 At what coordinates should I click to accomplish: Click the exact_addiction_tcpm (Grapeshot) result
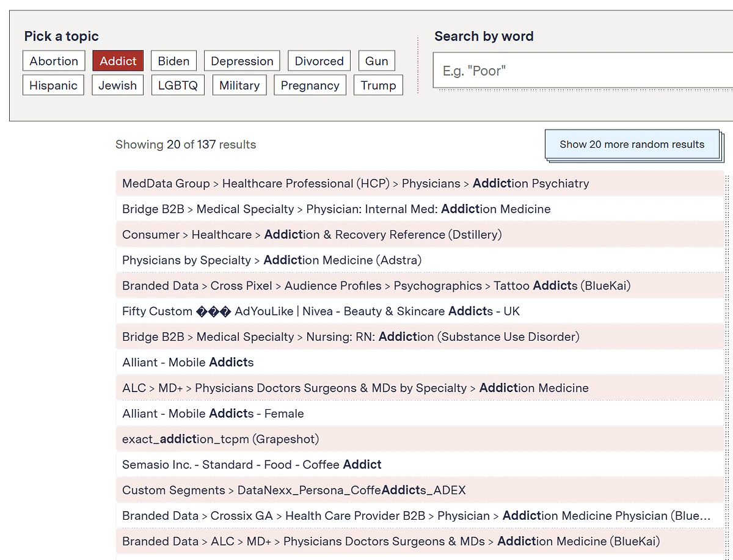(419, 439)
